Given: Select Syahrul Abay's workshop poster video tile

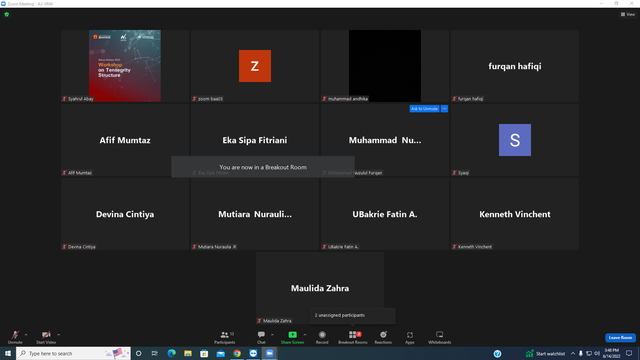Looking at the screenshot, I should (x=125, y=66).
